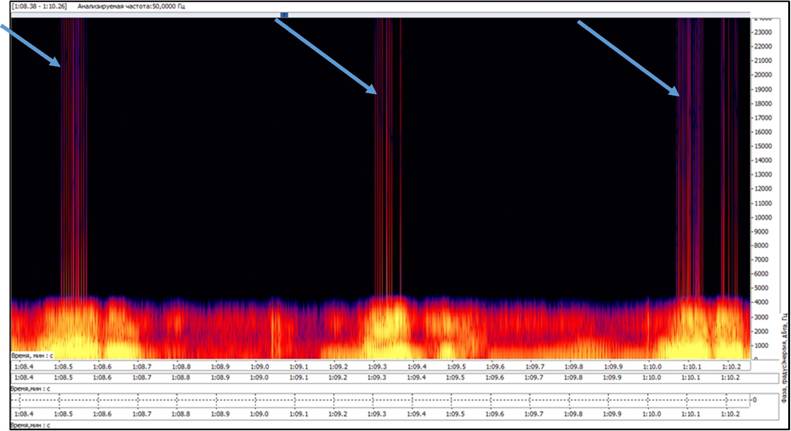Select the 1:08.5 tick on the top time axis

pyautogui.click(x=63, y=367)
